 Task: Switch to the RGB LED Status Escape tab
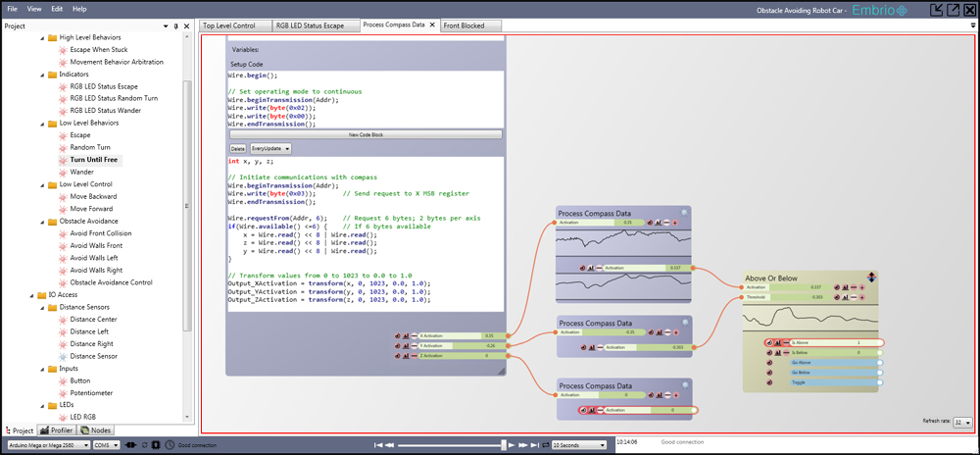[x=317, y=25]
